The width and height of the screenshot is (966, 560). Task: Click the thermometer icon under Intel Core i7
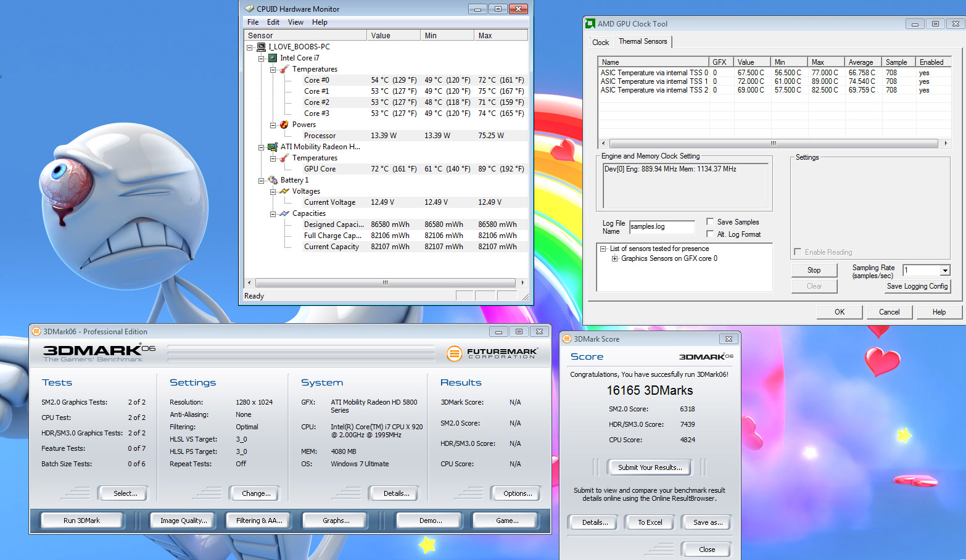284,69
